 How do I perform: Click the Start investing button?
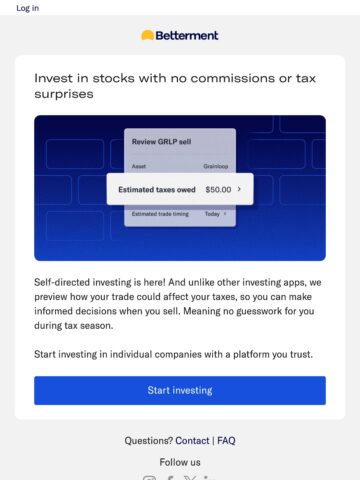pyautogui.click(x=180, y=390)
